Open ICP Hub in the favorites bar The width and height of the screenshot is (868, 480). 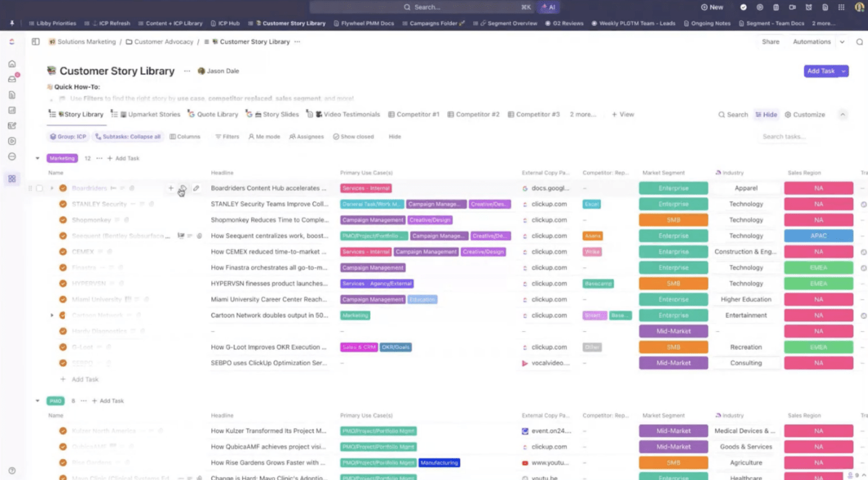(224, 24)
